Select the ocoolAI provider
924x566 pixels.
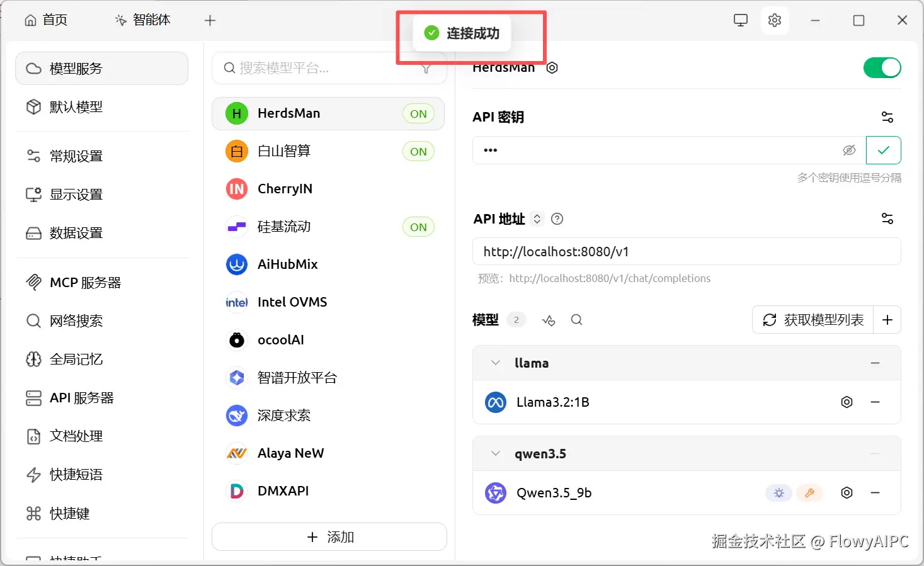[x=328, y=340]
